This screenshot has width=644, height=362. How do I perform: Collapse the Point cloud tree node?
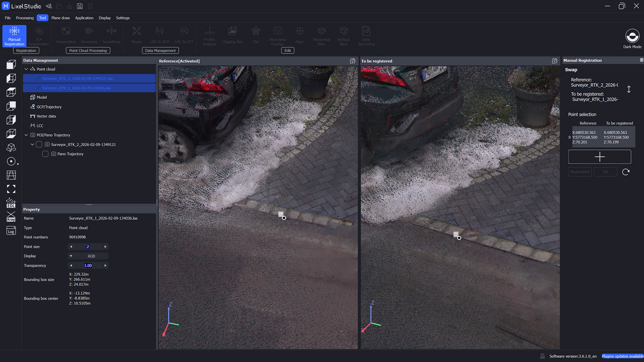tap(26, 69)
